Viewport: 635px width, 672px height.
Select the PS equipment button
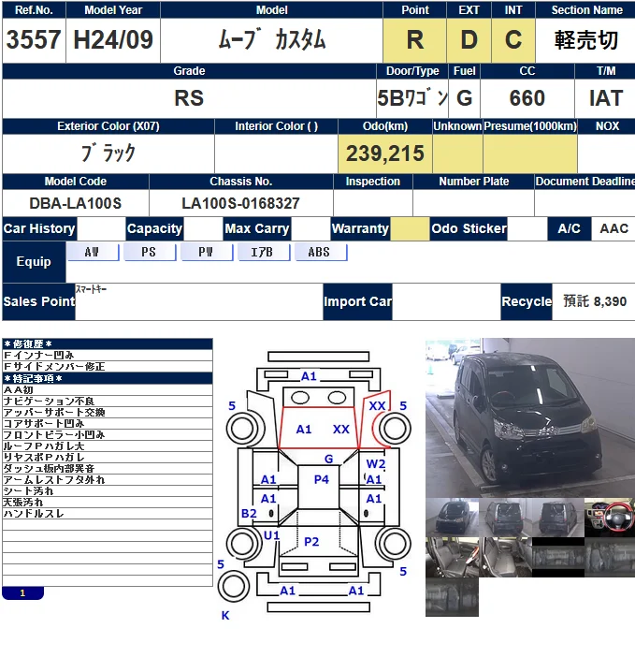coord(150,253)
